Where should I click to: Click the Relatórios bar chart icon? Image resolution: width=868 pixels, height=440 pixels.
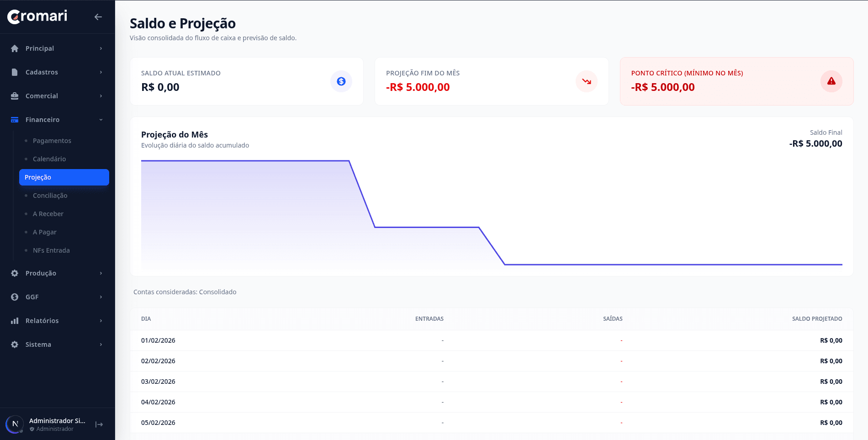15,321
